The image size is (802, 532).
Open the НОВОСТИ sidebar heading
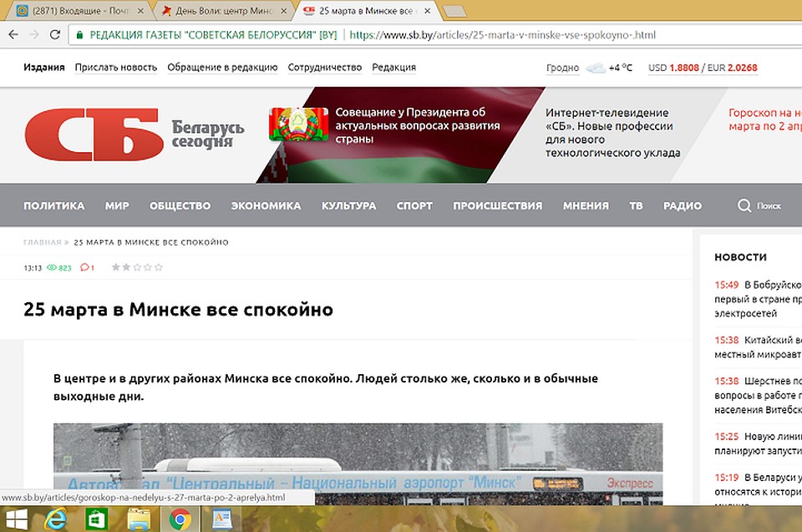click(x=741, y=256)
